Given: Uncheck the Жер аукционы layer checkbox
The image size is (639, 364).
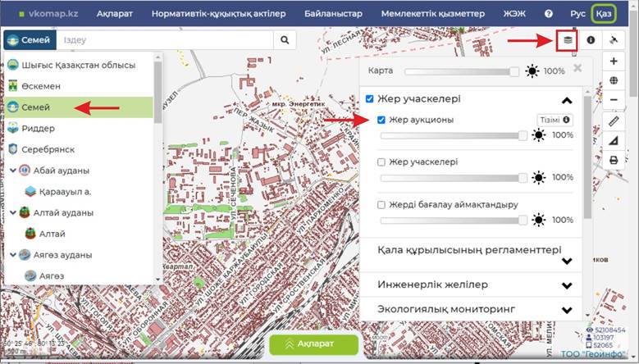Looking at the screenshot, I should 381,120.
